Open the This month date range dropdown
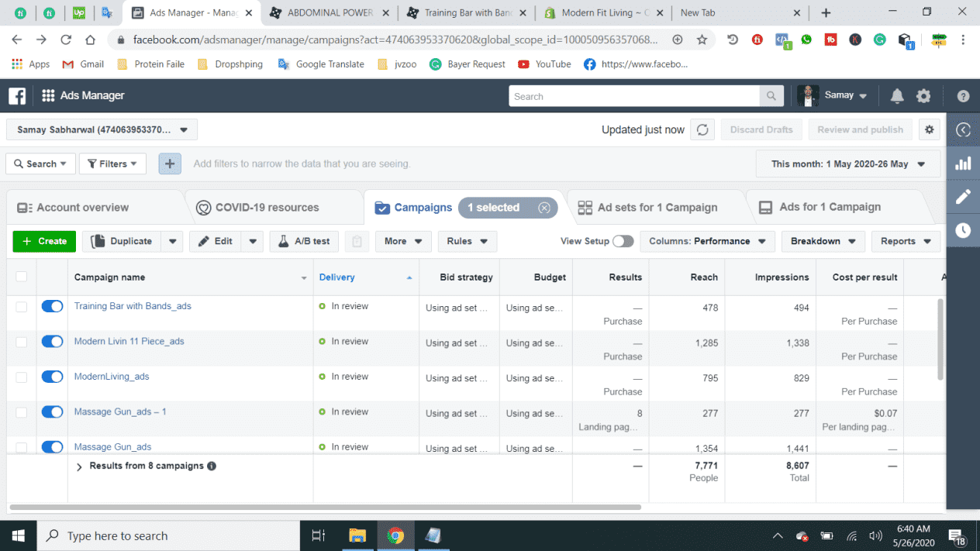Image resolution: width=980 pixels, height=551 pixels. click(848, 164)
